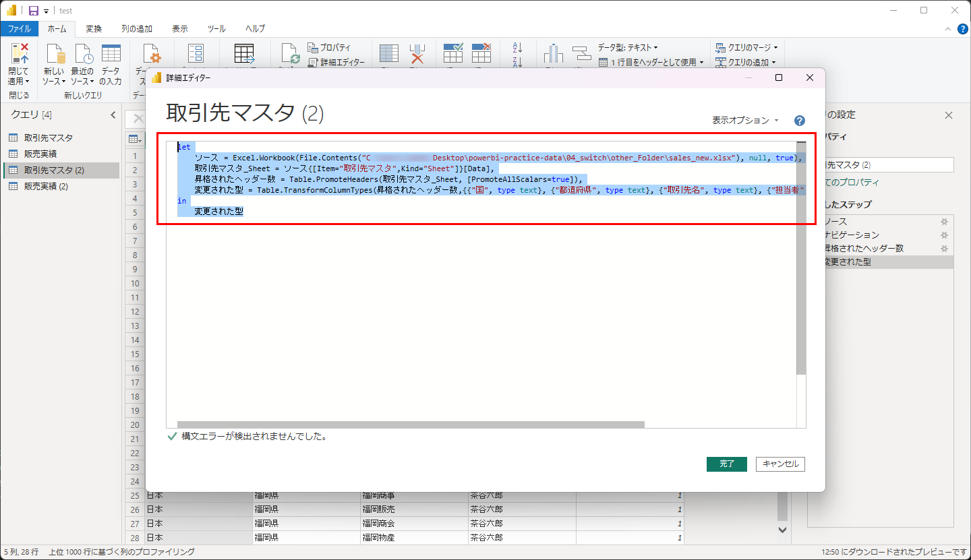Sort ascending with the A-Z icon
971x560 pixels.
(x=518, y=48)
